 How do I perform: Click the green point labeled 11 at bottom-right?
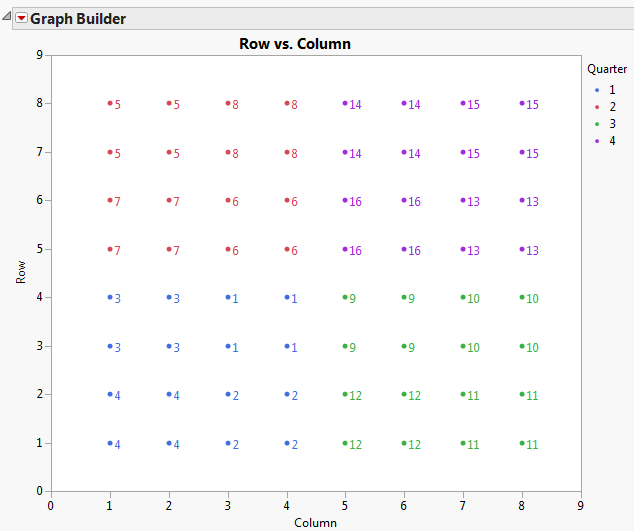(x=522, y=443)
